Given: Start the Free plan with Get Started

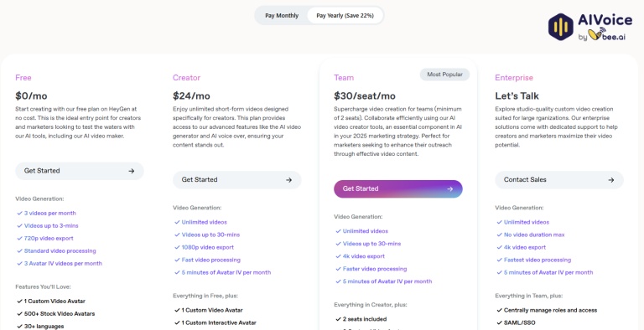Looking at the screenshot, I should coord(80,171).
